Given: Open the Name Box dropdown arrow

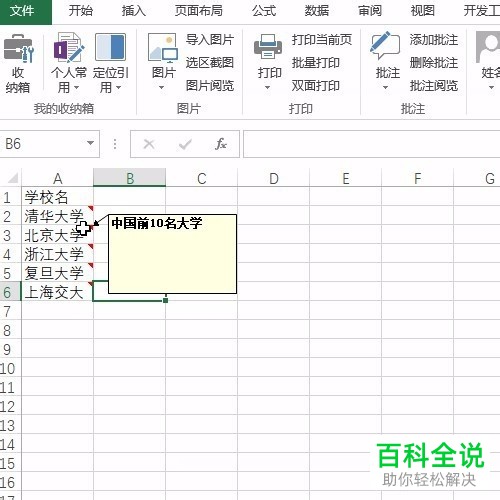Looking at the screenshot, I should (x=90, y=143).
